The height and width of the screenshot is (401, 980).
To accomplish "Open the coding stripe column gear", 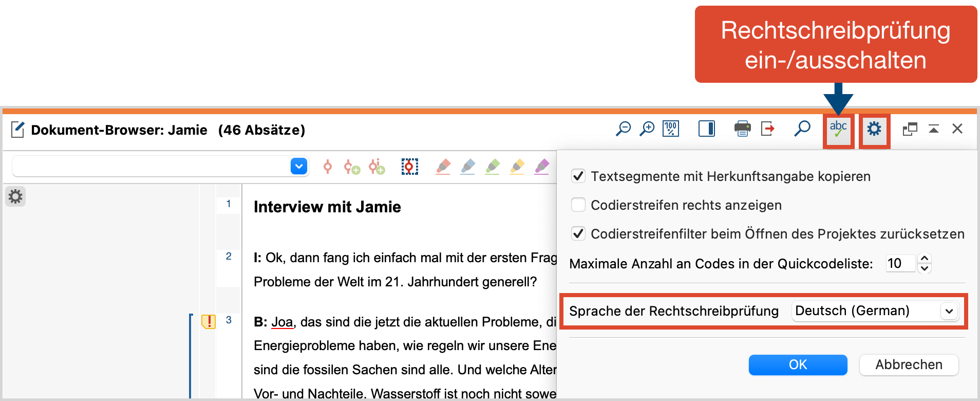I will pos(15,196).
